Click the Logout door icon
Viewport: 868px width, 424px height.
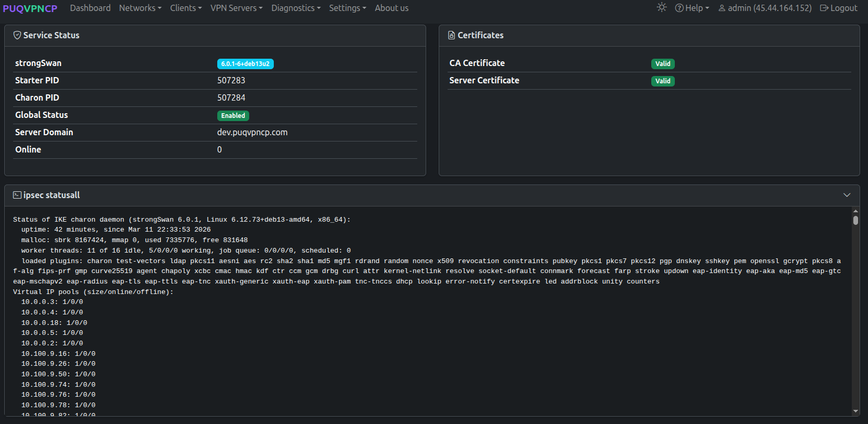(824, 8)
